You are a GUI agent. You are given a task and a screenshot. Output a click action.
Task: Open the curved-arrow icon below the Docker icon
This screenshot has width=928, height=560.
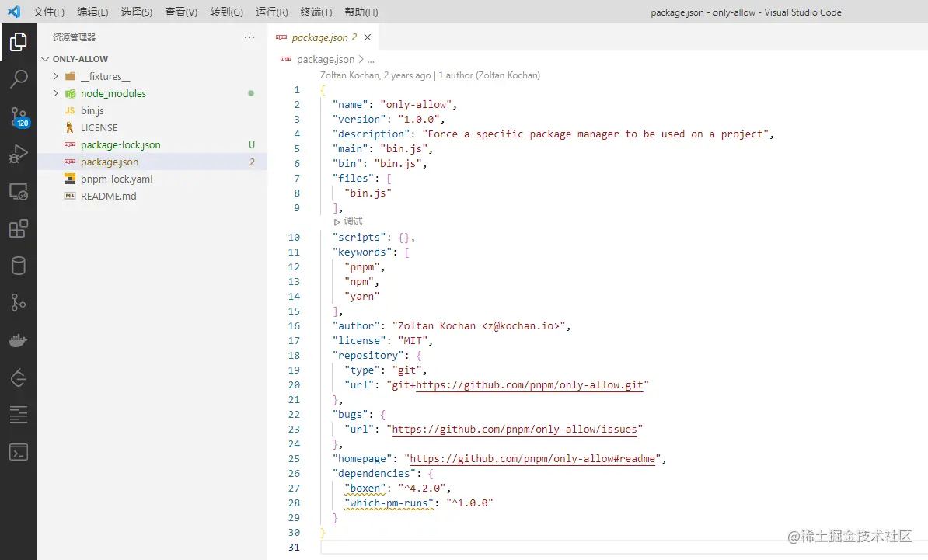pyautogui.click(x=19, y=378)
